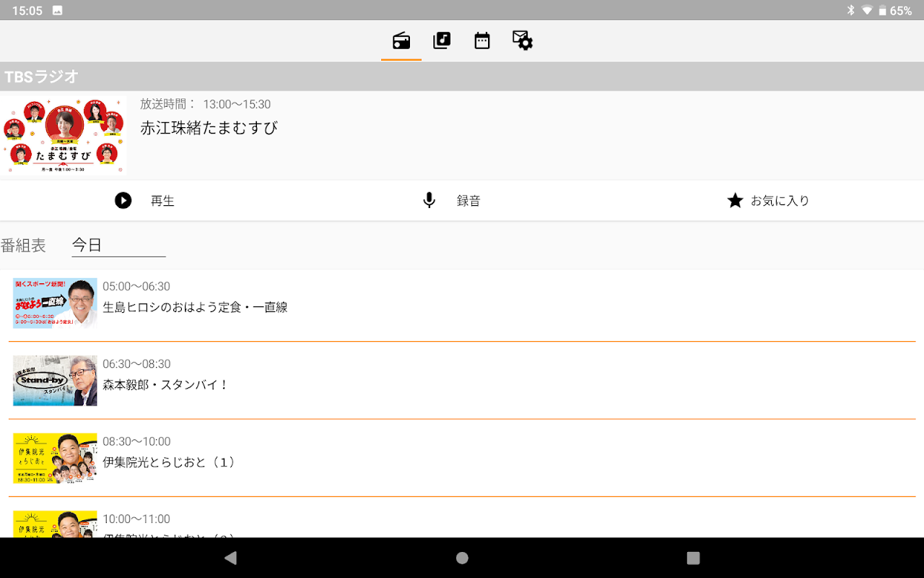924x578 pixels.
Task: Tap thumbnail for 森本毅郎・スタンバイ！
Action: click(55, 381)
